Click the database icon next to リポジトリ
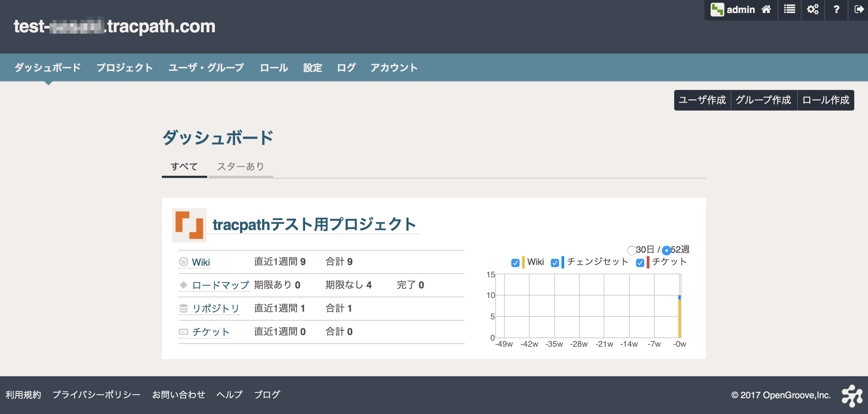This screenshot has height=414, width=868. pos(183,308)
